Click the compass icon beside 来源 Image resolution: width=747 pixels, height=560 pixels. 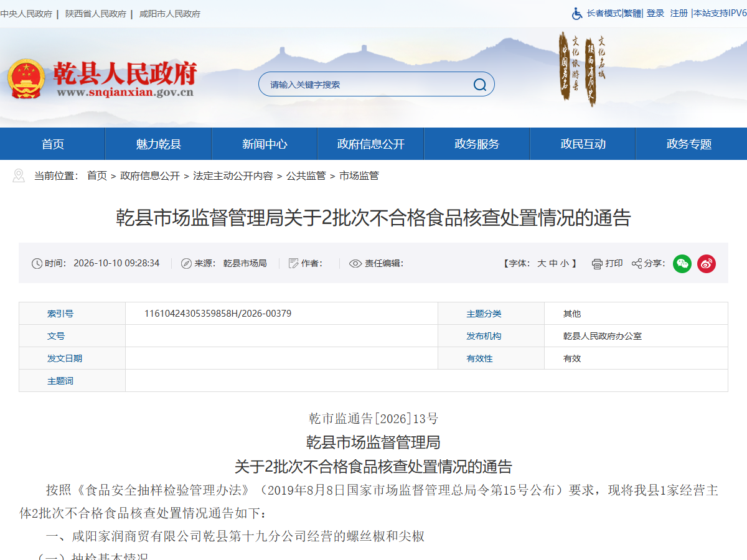186,264
